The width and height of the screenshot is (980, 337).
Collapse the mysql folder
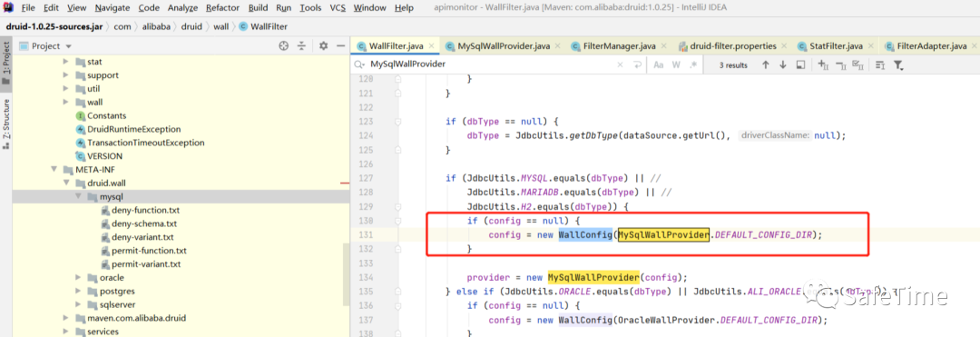click(x=79, y=196)
